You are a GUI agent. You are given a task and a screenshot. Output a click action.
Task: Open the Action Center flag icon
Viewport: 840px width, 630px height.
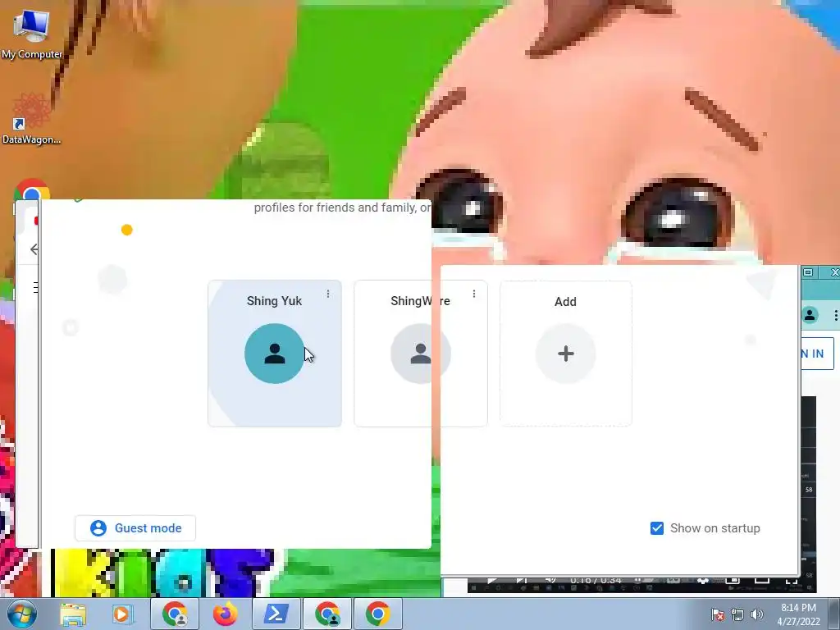[718, 614]
